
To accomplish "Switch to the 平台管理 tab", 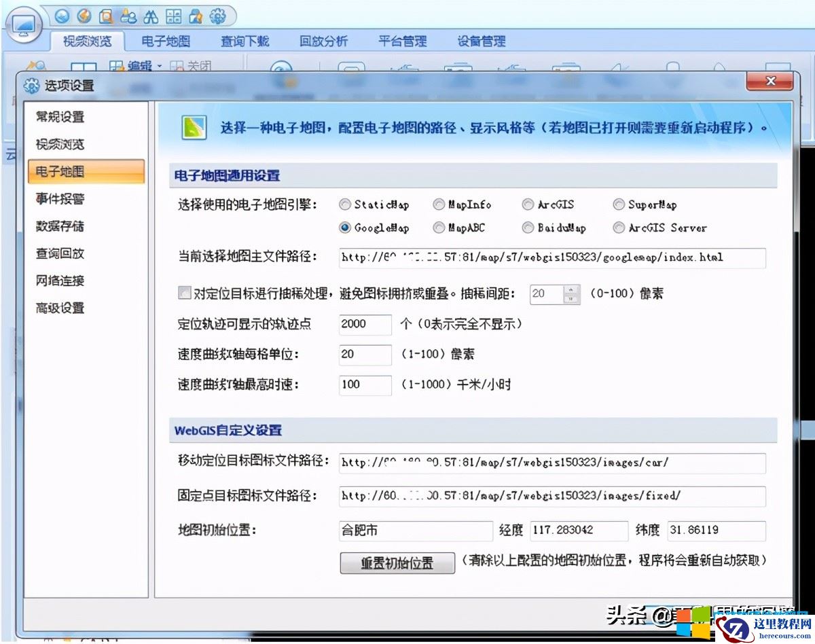I will 402,41.
